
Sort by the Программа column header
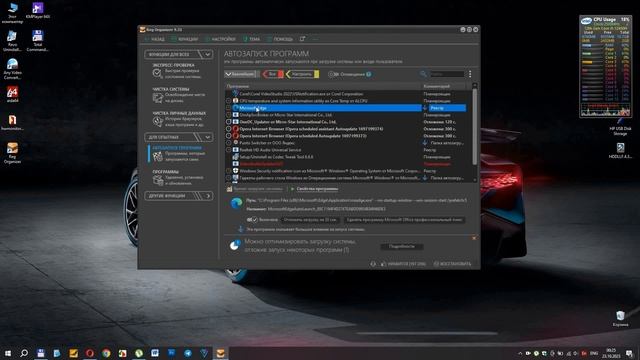[x=322, y=87]
